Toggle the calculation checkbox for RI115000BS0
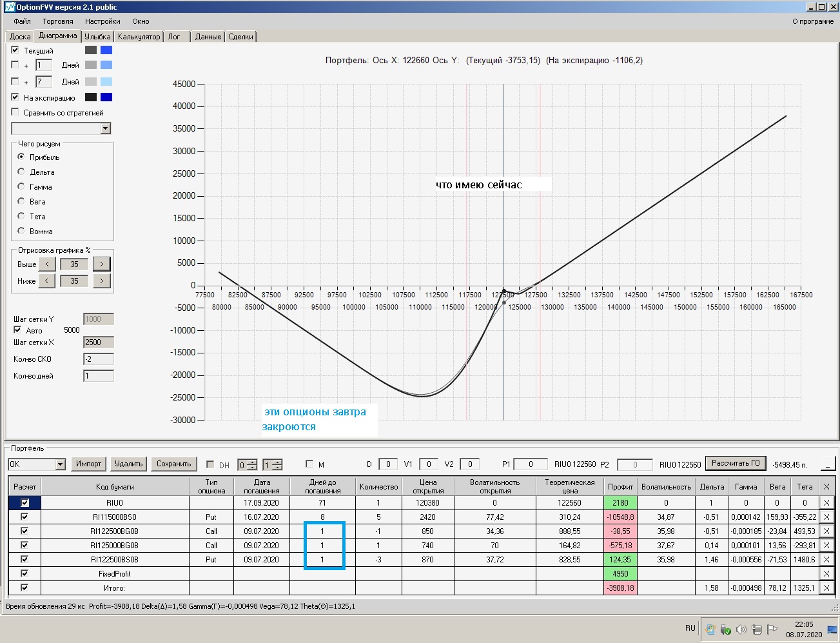Image resolution: width=840 pixels, height=643 pixels. pyautogui.click(x=24, y=517)
